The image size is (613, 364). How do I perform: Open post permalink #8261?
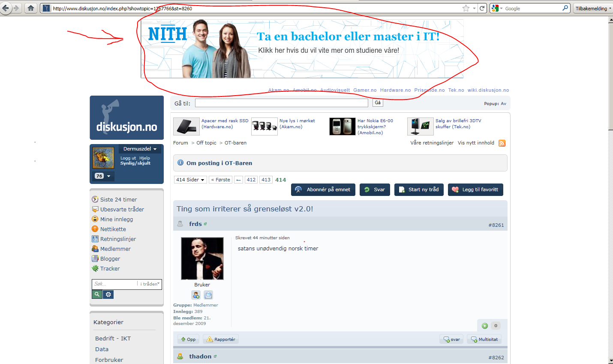496,225
